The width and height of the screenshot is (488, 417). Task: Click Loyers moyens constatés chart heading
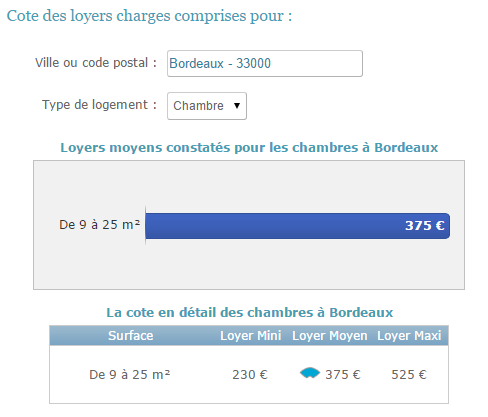249,148
